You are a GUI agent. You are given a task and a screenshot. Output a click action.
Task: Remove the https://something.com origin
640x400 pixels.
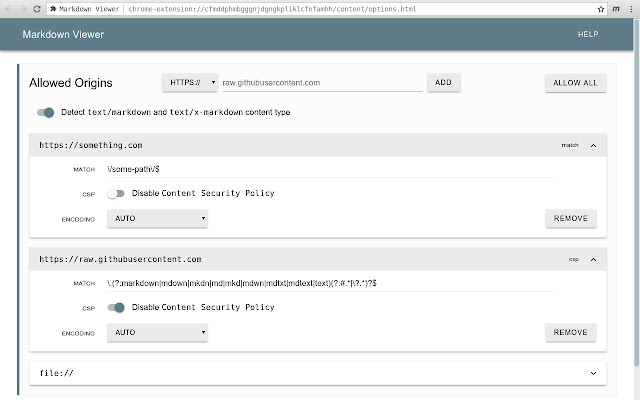[x=570, y=217]
